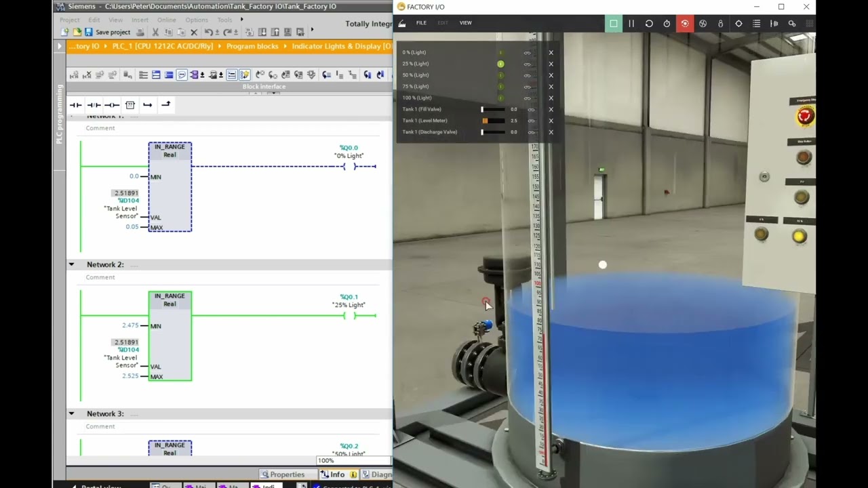Screen dimensions: 868x488
Task: Click the Delete X icon in TIA toolbar
Action: coord(194,32)
